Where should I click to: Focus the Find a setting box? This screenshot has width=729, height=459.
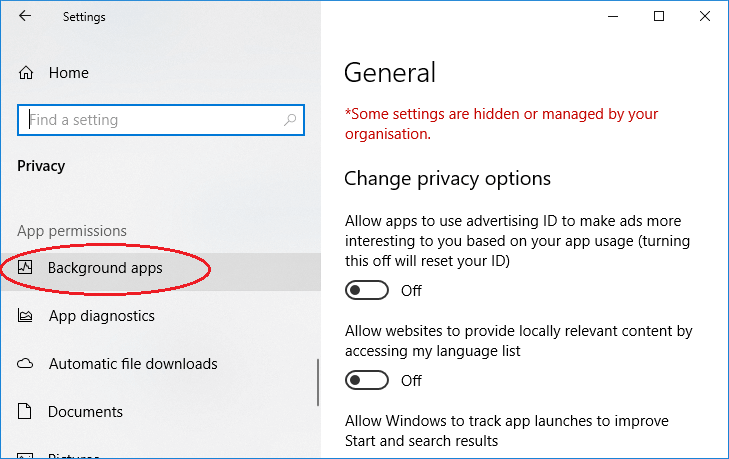click(x=161, y=120)
